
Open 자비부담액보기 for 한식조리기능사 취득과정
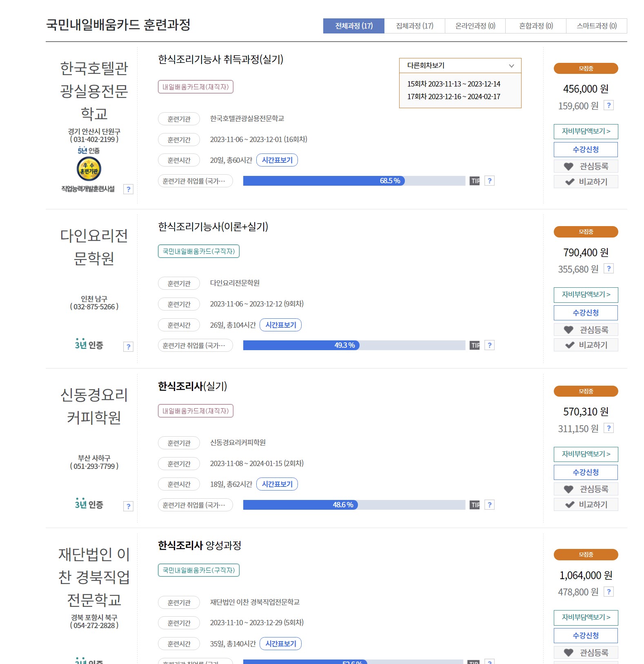pos(586,131)
